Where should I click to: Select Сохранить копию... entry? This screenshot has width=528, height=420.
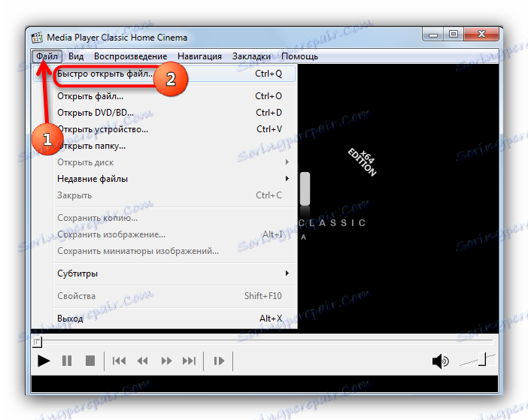point(164,218)
